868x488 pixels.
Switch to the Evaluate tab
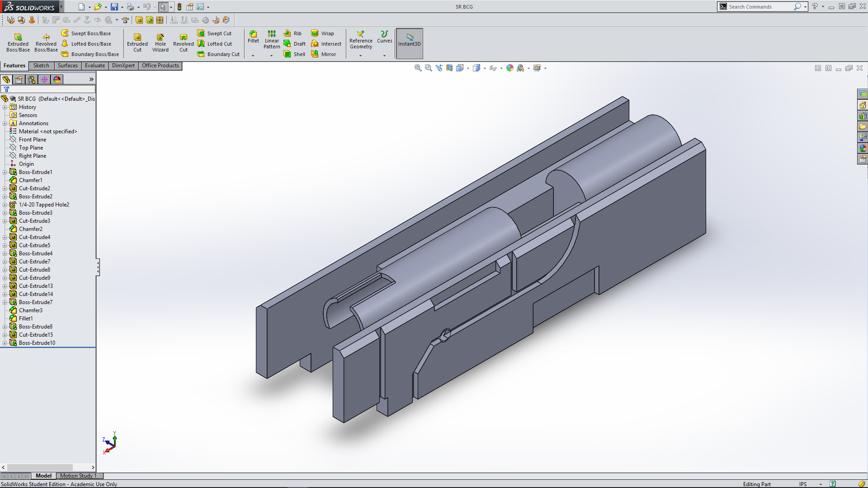(x=95, y=66)
